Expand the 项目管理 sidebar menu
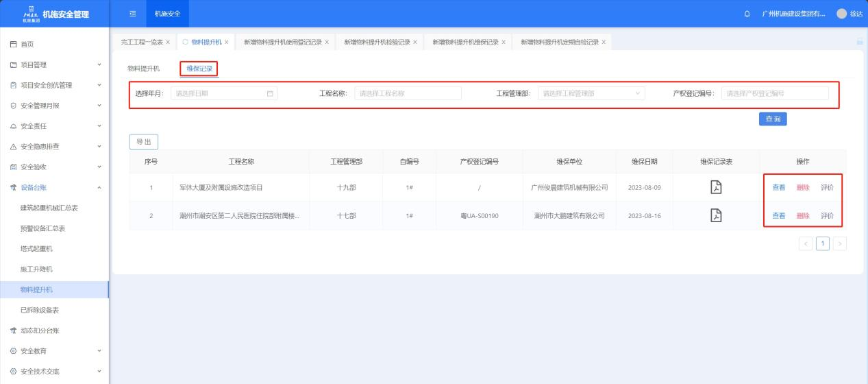This screenshot has height=384, width=868. point(55,64)
